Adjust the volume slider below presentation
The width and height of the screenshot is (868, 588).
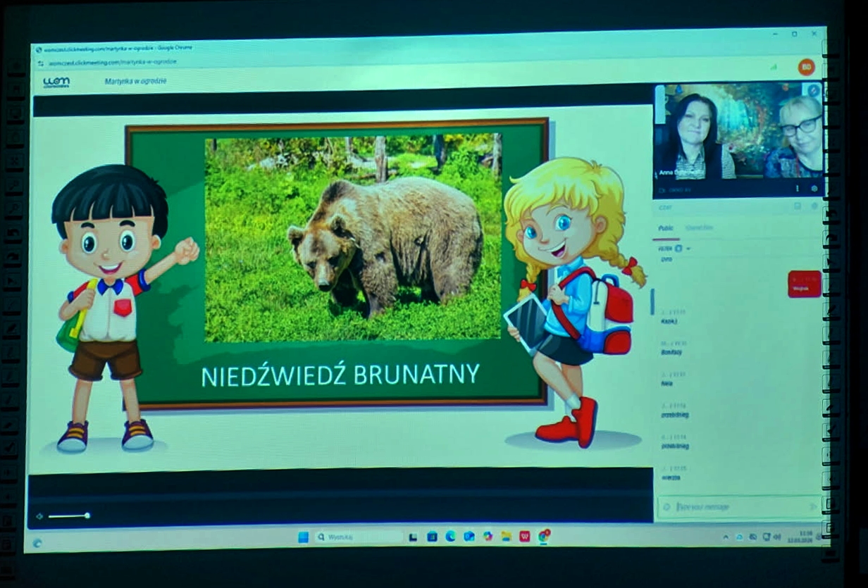[68, 516]
